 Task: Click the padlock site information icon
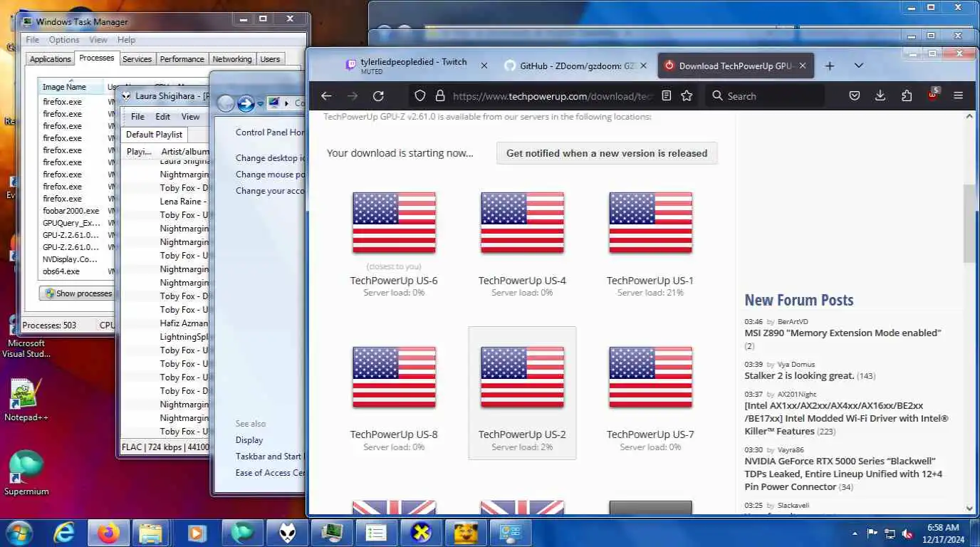tap(439, 95)
